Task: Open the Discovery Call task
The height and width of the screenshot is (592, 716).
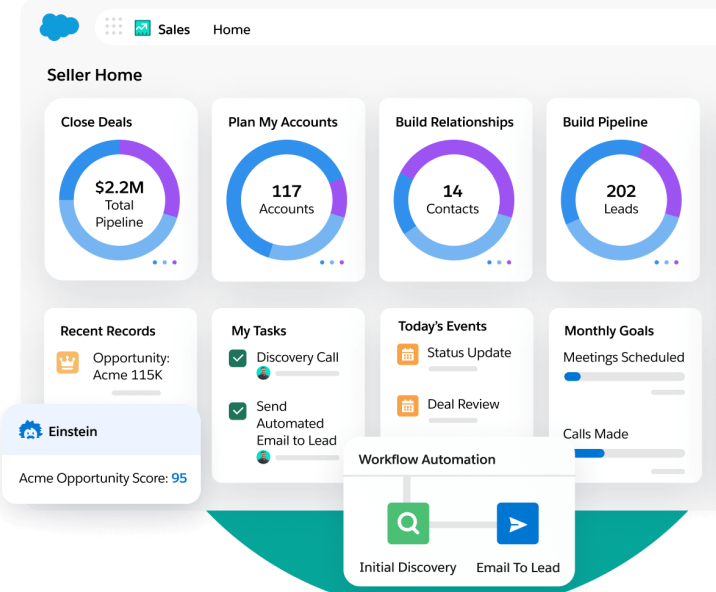Action: [x=298, y=357]
